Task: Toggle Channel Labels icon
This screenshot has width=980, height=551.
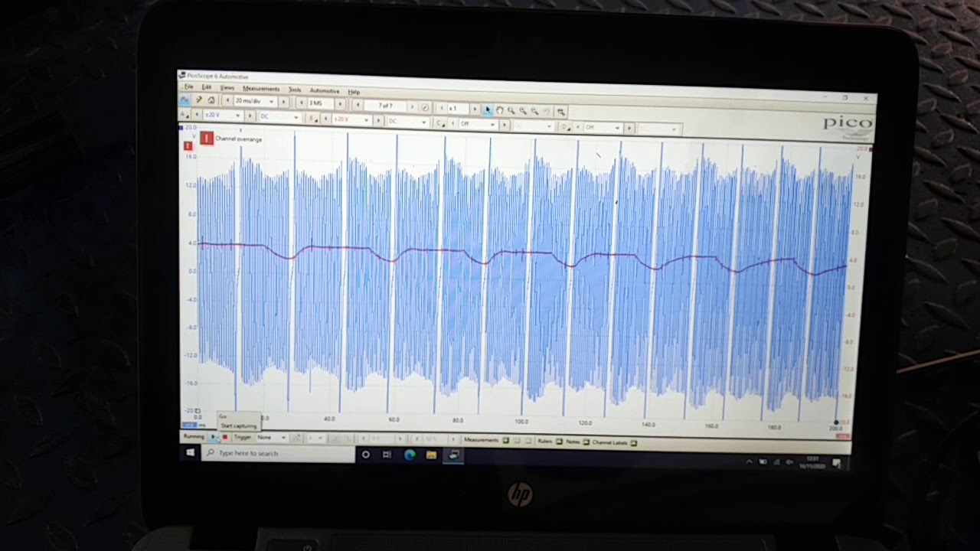Action: click(633, 442)
